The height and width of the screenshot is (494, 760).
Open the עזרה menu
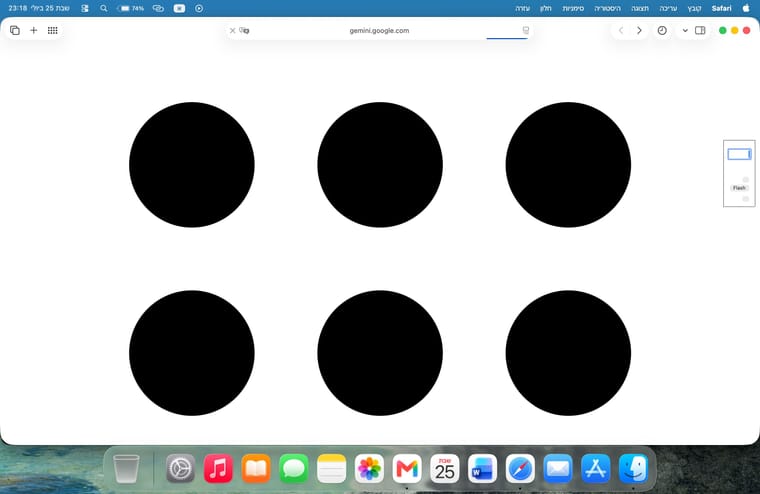click(x=522, y=8)
